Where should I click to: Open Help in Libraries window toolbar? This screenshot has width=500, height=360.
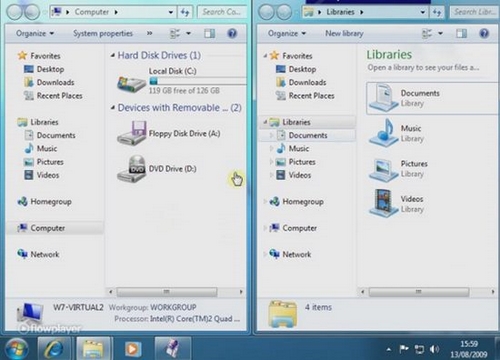[484, 33]
